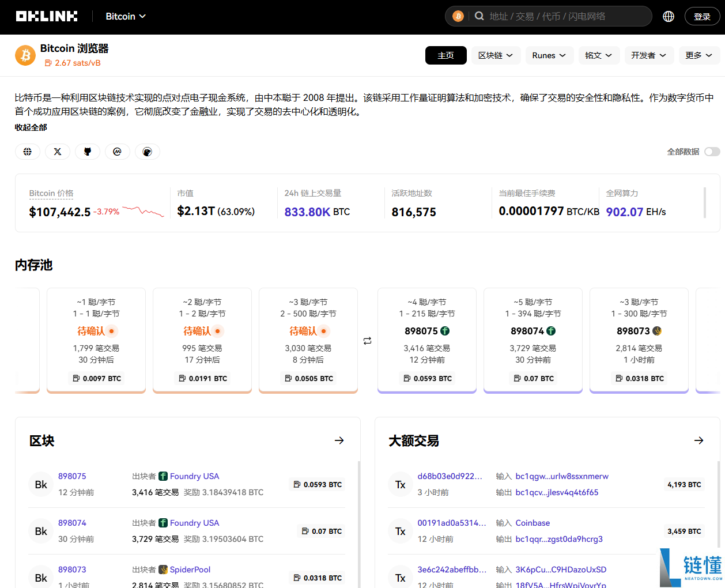Image resolution: width=725 pixels, height=588 pixels.
Task: Click the Bitcoin price sparkline chart
Action: pyautogui.click(x=144, y=212)
